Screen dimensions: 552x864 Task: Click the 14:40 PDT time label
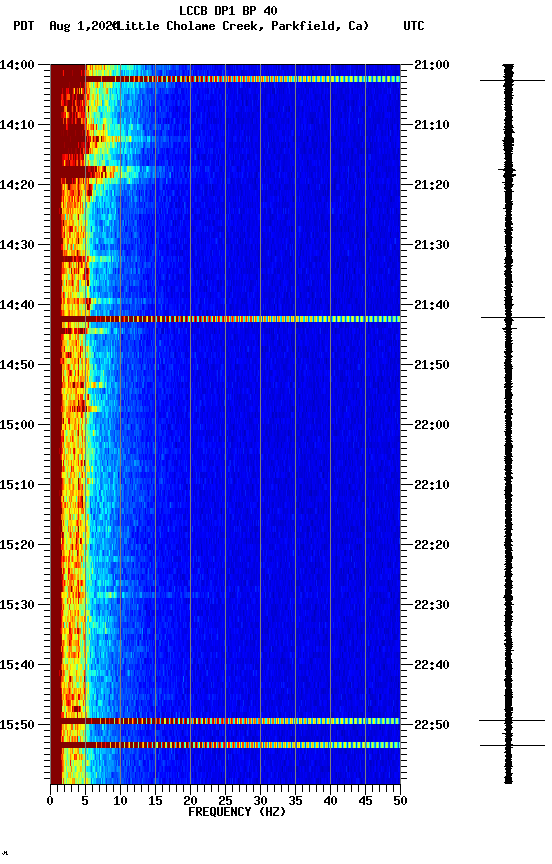(17, 305)
